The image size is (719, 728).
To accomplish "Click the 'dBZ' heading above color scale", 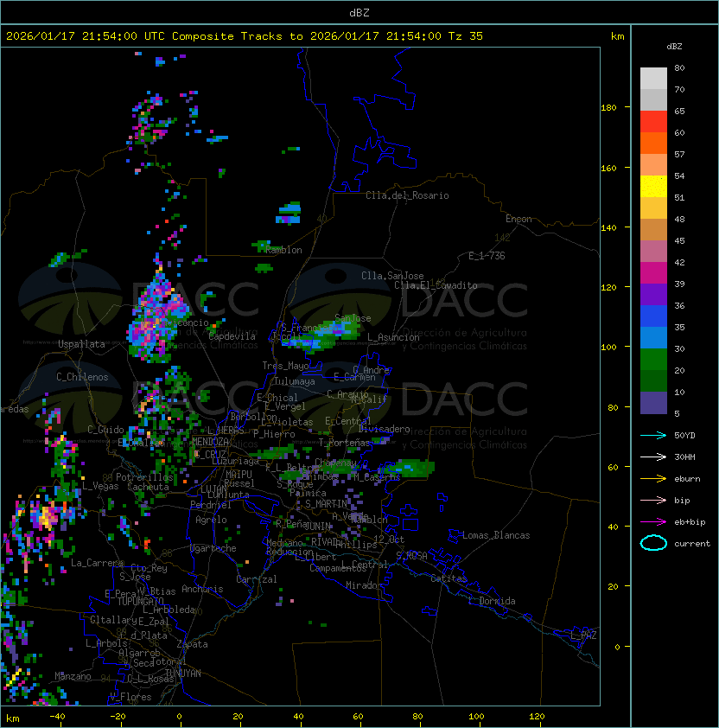I will point(674,47).
